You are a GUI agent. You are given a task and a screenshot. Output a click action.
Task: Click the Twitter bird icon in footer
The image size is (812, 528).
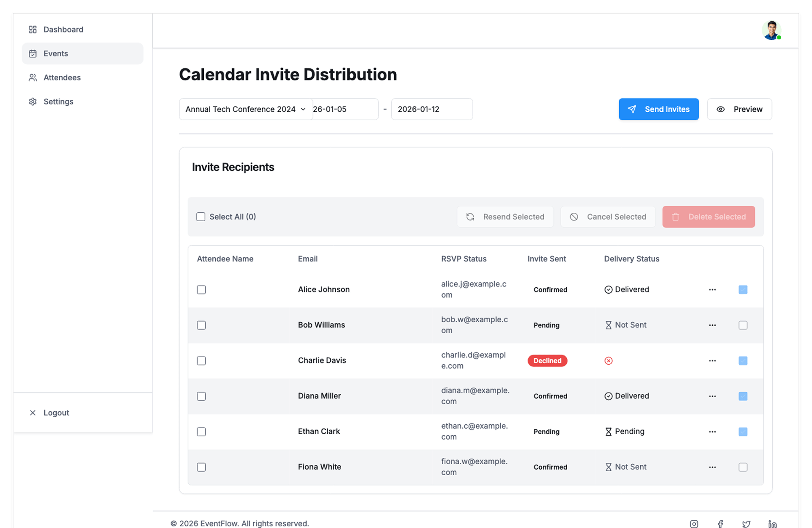click(x=746, y=524)
